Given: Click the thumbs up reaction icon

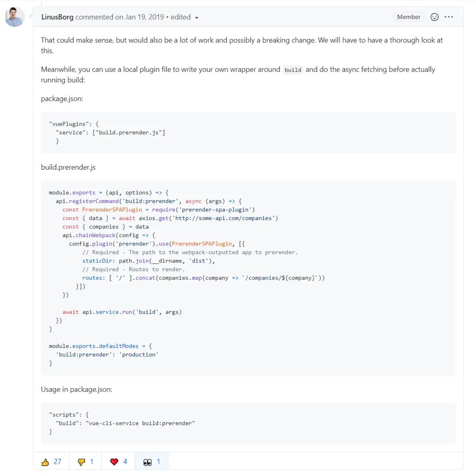Looking at the screenshot, I should click(x=46, y=461).
